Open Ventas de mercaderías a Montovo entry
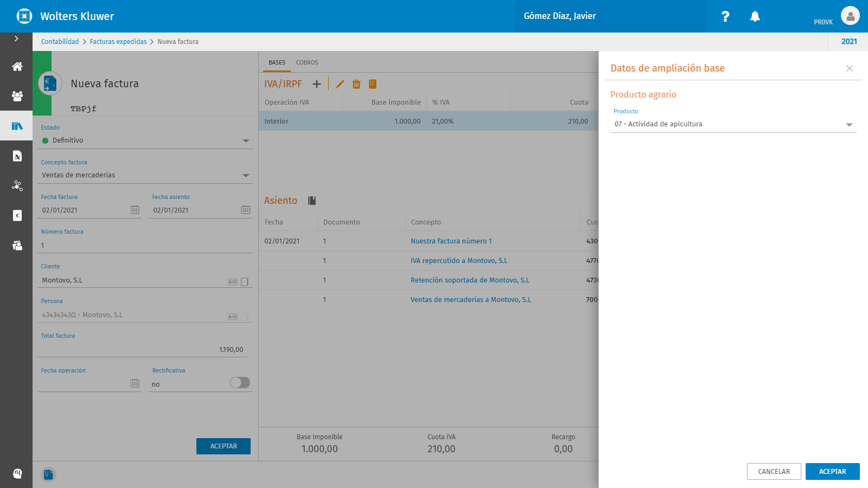The height and width of the screenshot is (488, 868). 471,300
